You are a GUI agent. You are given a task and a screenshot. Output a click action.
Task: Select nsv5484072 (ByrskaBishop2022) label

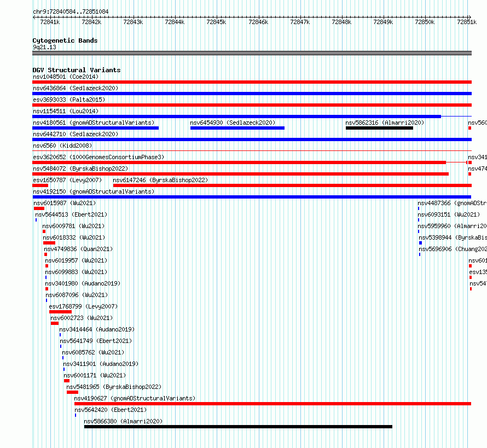(80, 168)
